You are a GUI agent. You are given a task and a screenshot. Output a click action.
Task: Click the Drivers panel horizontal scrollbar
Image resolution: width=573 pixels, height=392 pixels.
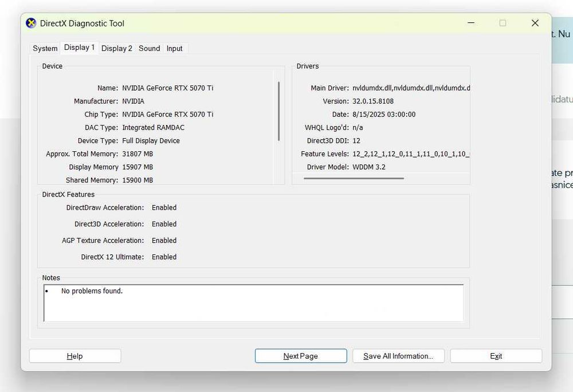(x=354, y=178)
